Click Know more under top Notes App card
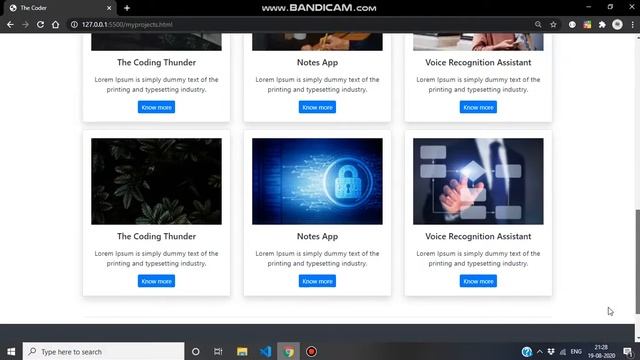This screenshot has width=640, height=360. click(317, 107)
